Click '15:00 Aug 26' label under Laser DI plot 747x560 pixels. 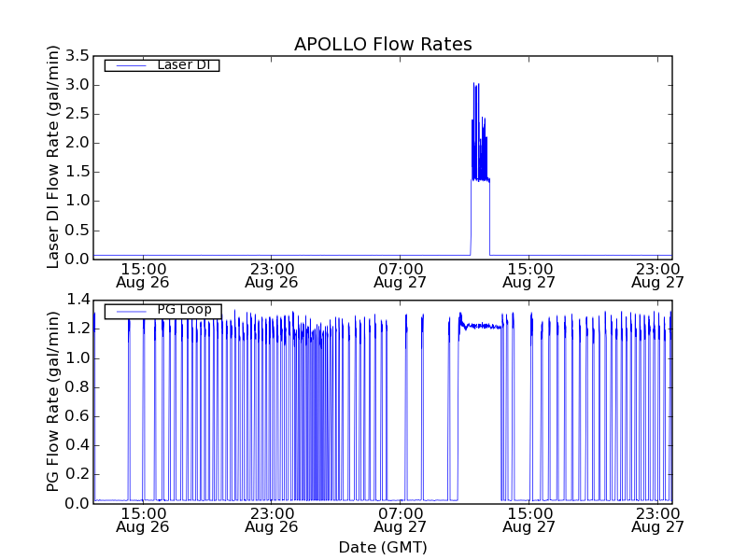(143, 275)
